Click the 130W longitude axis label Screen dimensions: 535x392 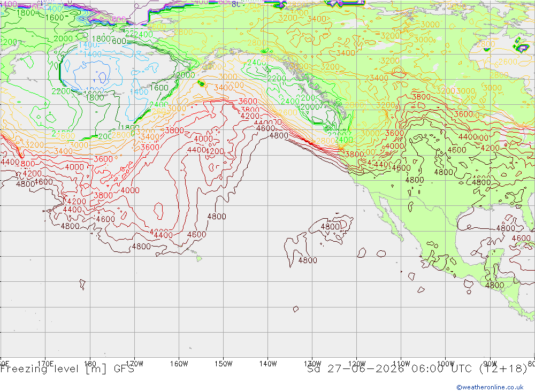pyautogui.click(x=312, y=363)
